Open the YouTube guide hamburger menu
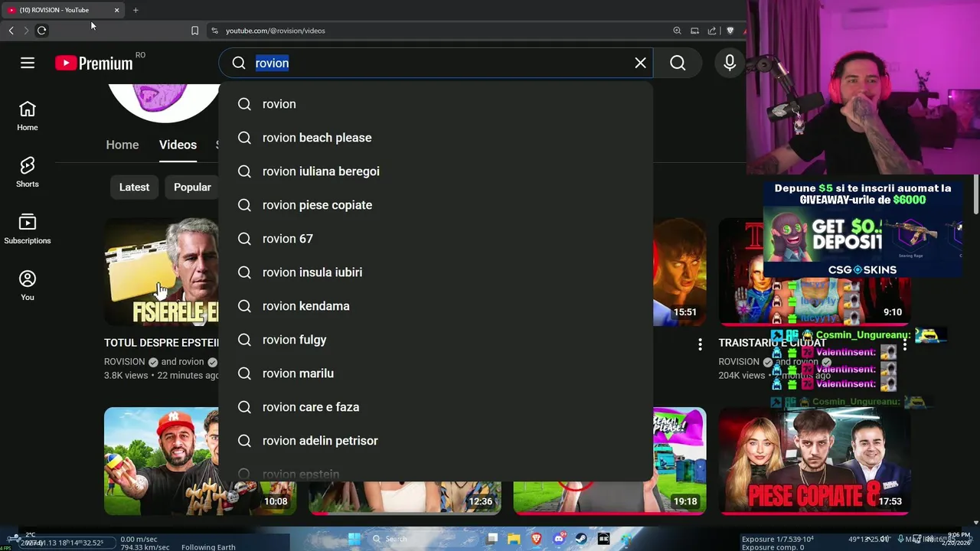 pyautogui.click(x=28, y=63)
